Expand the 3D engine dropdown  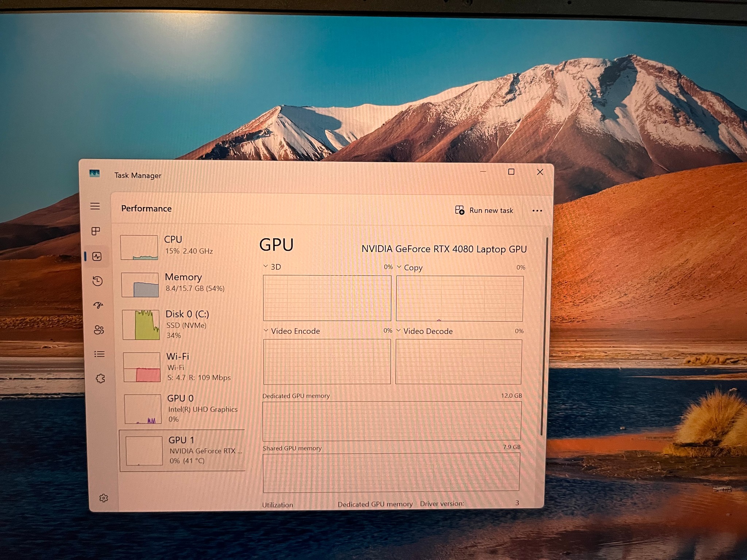[x=272, y=267]
